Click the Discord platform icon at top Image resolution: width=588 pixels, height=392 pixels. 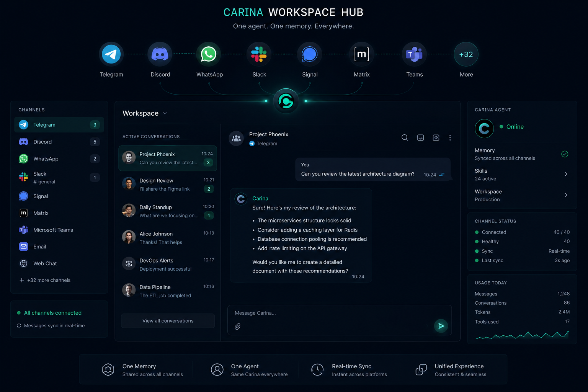coord(160,54)
